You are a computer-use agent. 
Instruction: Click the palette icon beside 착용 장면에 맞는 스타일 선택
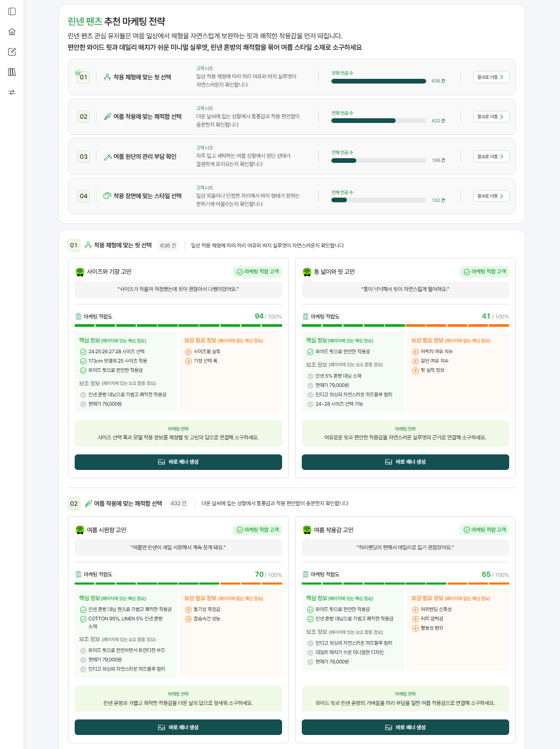click(x=107, y=196)
